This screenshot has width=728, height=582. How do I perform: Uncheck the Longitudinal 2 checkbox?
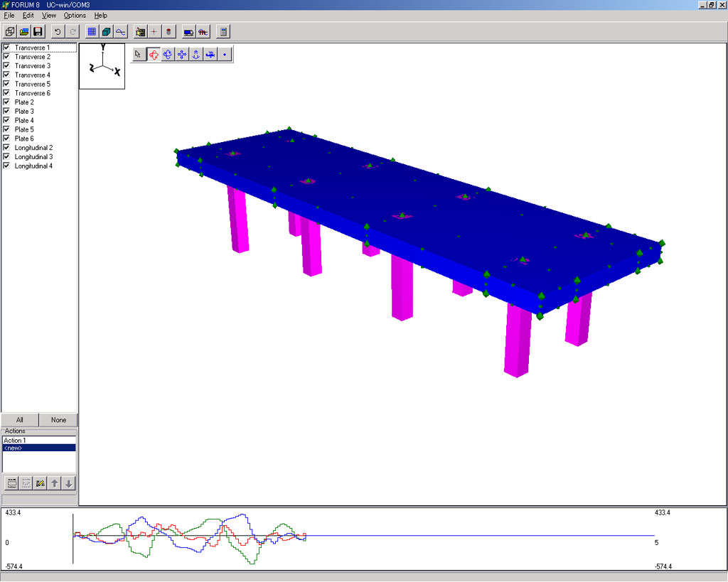coord(6,148)
